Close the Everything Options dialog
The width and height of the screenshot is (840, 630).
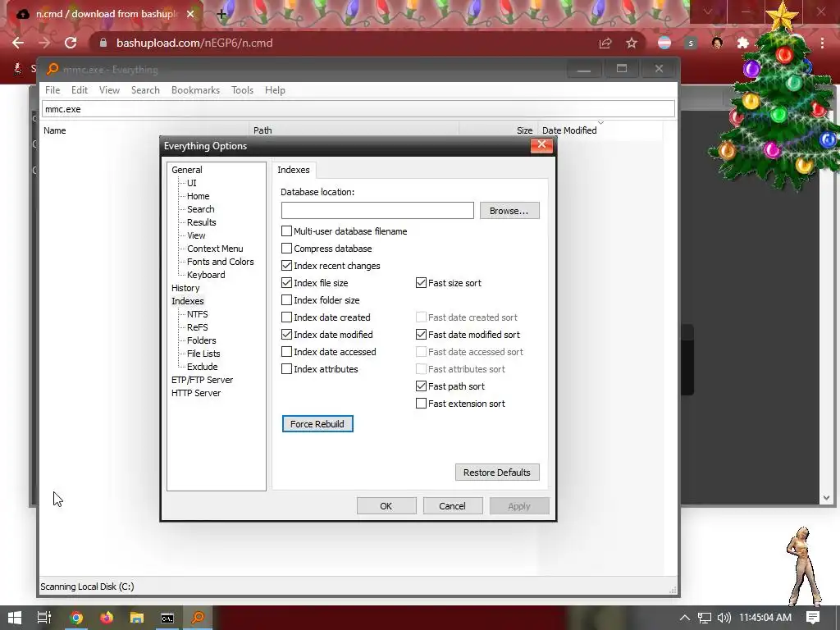pos(541,144)
